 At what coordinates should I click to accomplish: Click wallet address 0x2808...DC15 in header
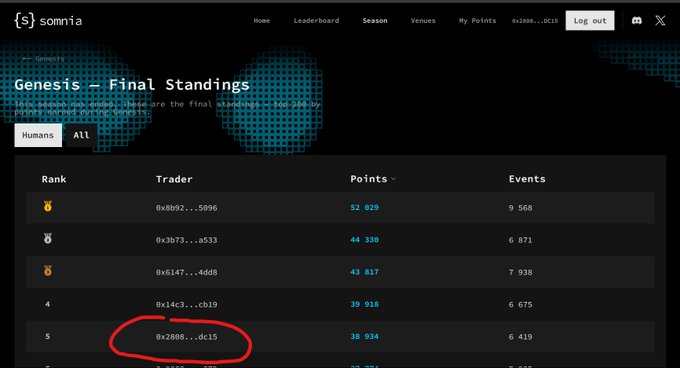535,21
